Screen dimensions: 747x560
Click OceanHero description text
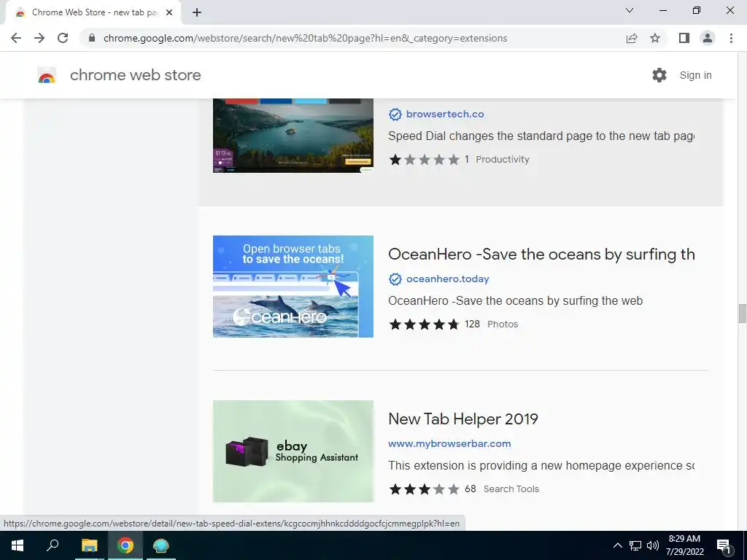(516, 301)
